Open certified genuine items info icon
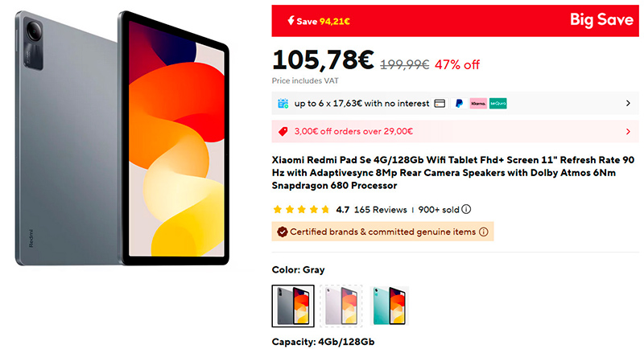Screen dimensions: 644x349 pyautogui.click(x=484, y=232)
